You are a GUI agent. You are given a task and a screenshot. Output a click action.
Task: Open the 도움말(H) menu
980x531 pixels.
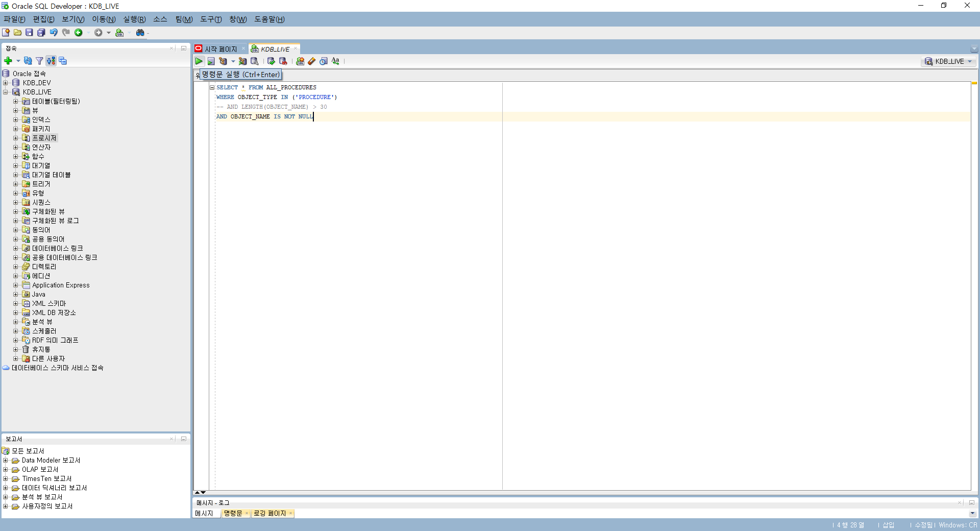(269, 19)
